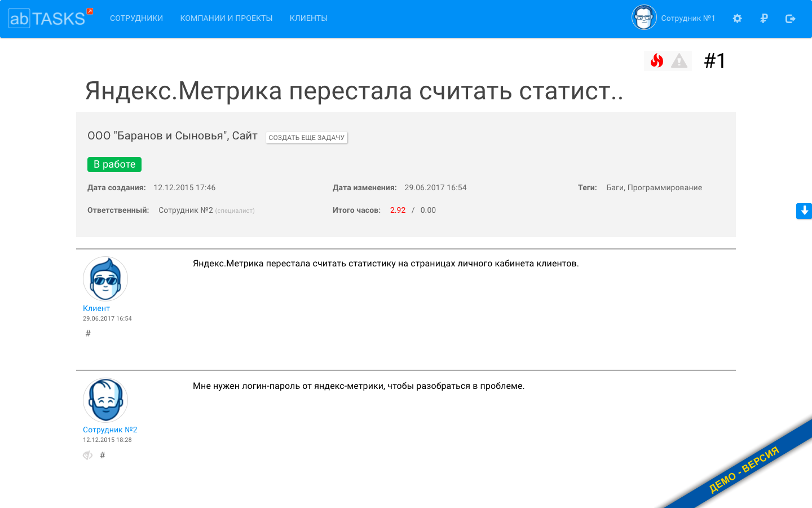Image resolution: width=812 pixels, height=508 pixels.
Task: Open the СОТРУДНИКИ menu
Action: point(136,17)
